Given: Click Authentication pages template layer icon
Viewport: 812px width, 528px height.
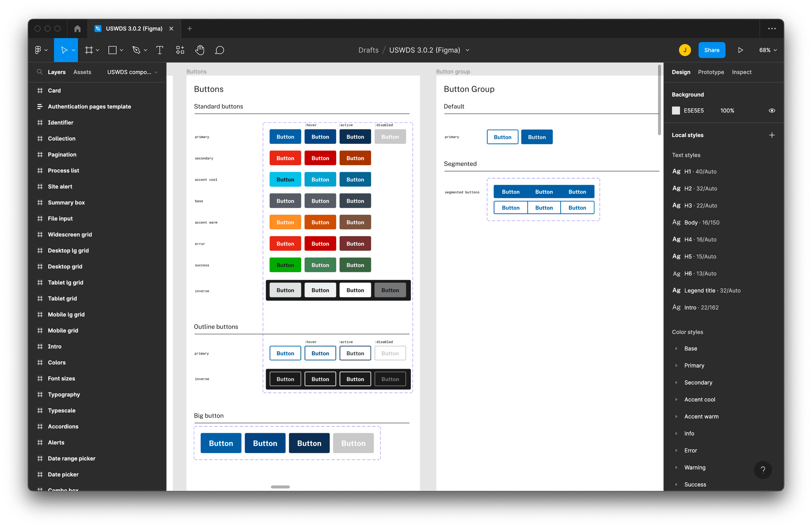Looking at the screenshot, I should pyautogui.click(x=40, y=107).
